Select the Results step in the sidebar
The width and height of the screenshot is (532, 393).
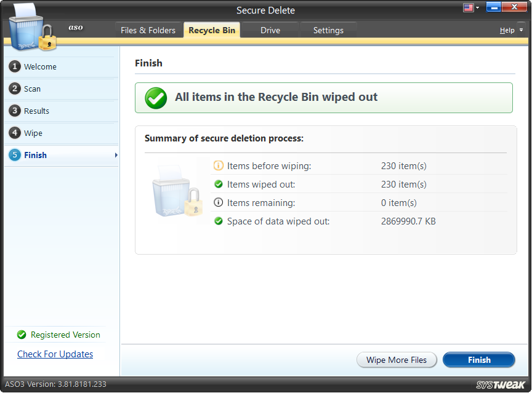(36, 111)
